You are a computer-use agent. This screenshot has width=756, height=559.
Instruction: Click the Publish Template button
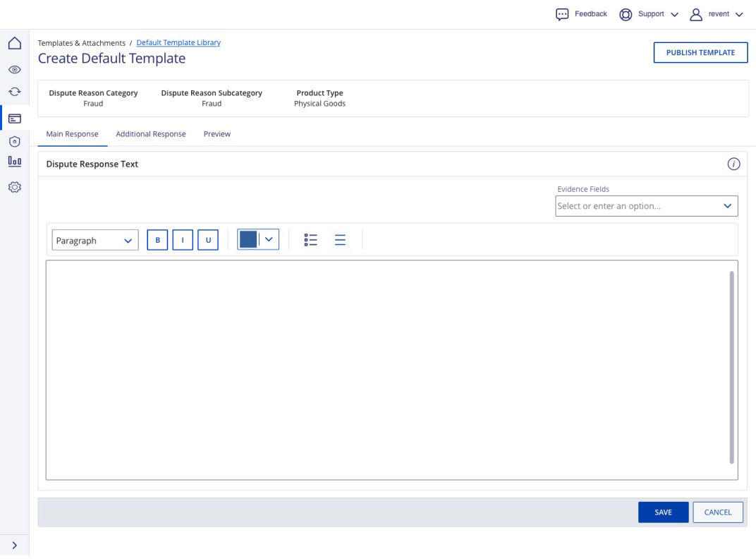[700, 53]
